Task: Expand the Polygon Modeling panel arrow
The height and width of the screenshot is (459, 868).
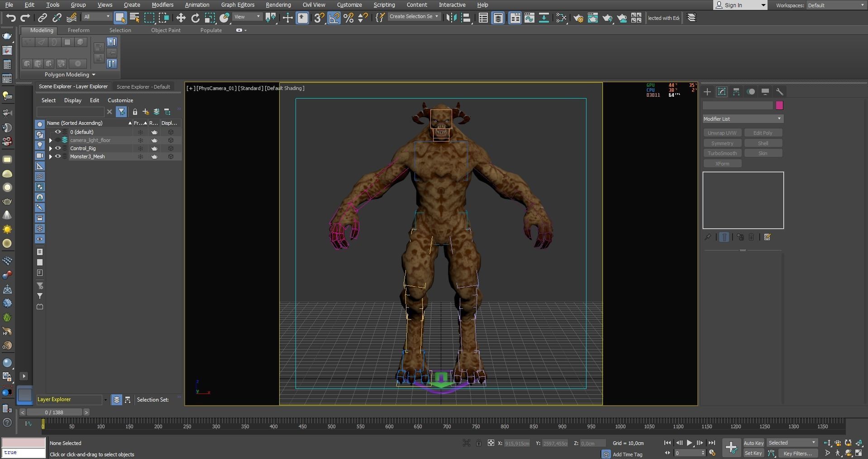Action: click(94, 75)
